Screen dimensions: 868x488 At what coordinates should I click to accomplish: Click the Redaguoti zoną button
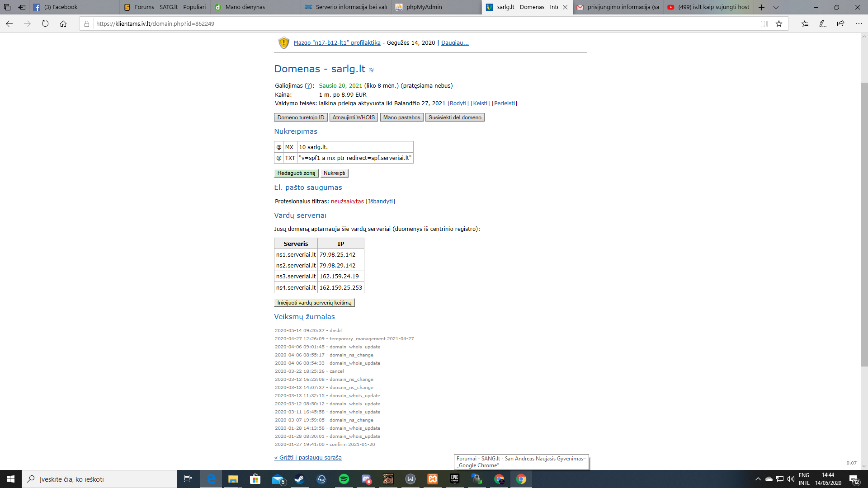pyautogui.click(x=296, y=173)
